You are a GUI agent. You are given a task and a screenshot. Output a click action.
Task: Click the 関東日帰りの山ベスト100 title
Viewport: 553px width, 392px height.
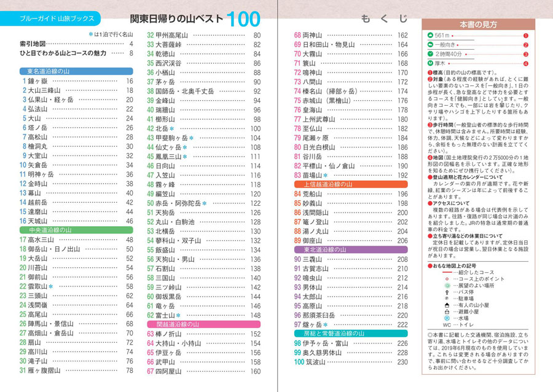195,18
